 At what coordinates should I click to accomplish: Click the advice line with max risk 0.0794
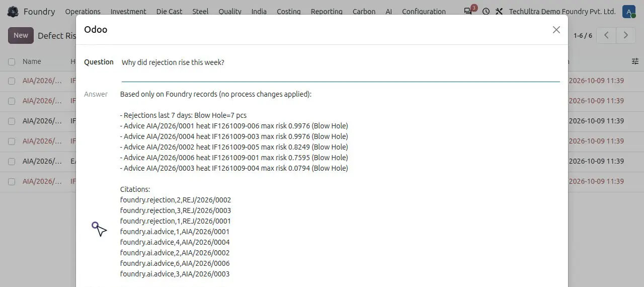(234, 168)
